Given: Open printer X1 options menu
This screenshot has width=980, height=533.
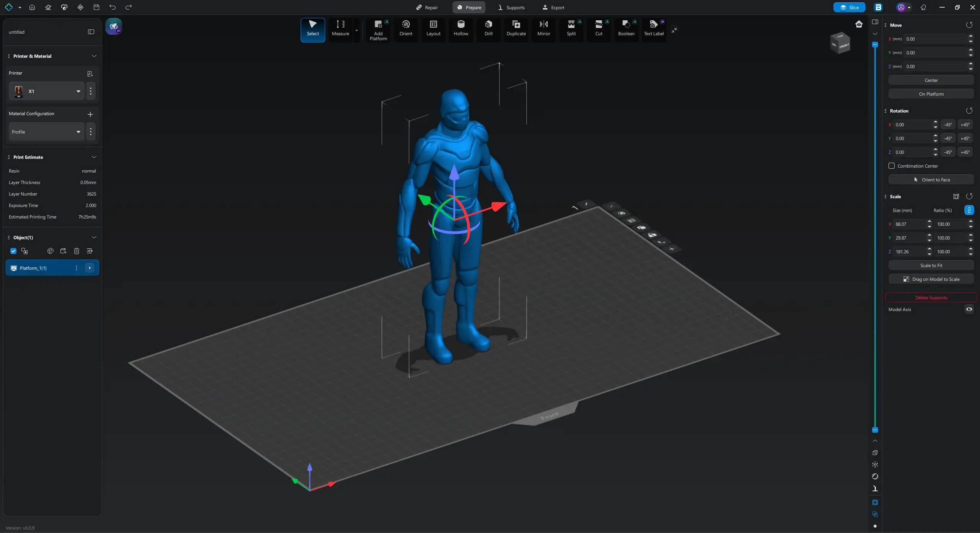Looking at the screenshot, I should pyautogui.click(x=91, y=91).
